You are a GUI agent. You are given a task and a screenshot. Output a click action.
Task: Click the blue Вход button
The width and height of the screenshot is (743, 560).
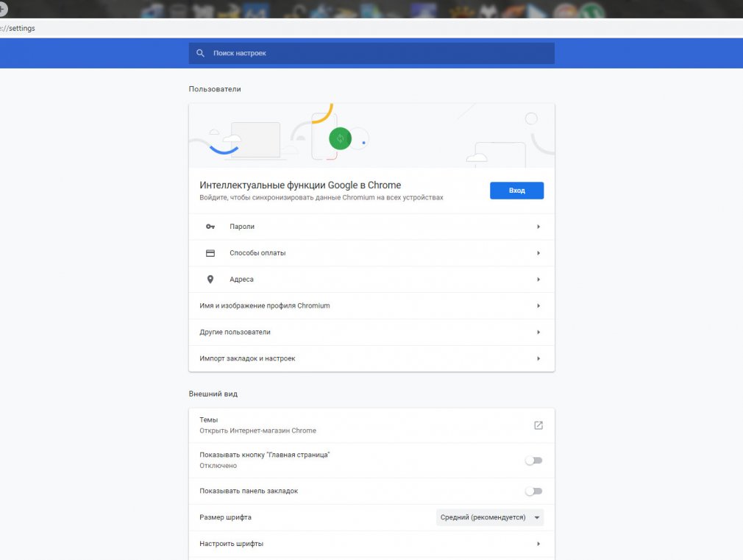(x=516, y=191)
